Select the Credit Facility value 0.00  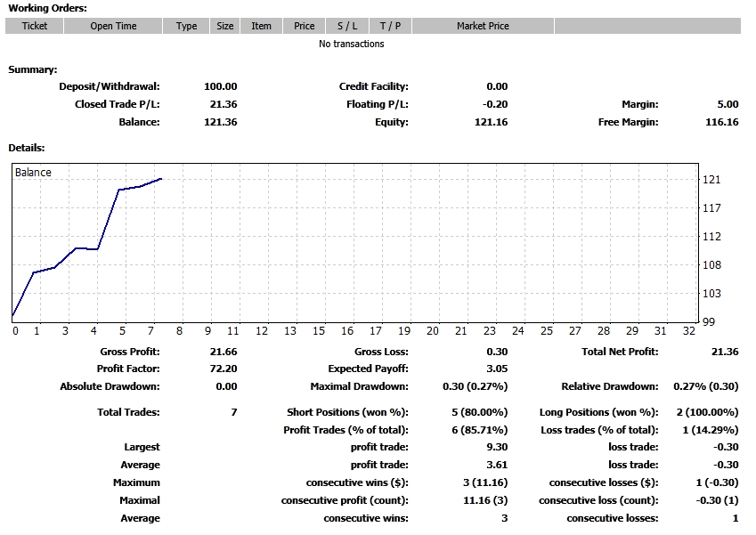click(x=497, y=86)
